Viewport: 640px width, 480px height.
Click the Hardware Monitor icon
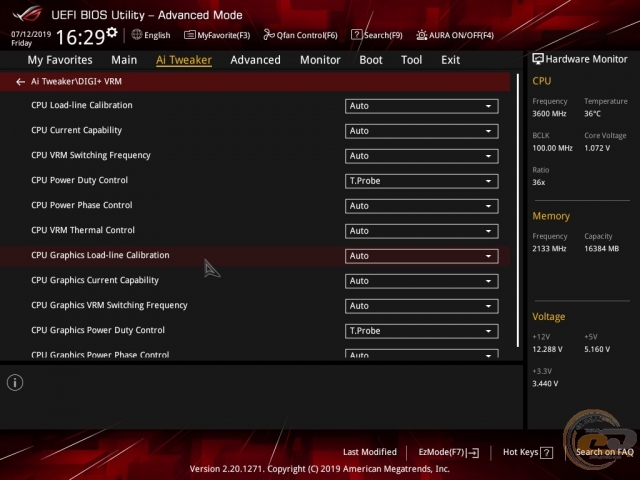(538, 59)
